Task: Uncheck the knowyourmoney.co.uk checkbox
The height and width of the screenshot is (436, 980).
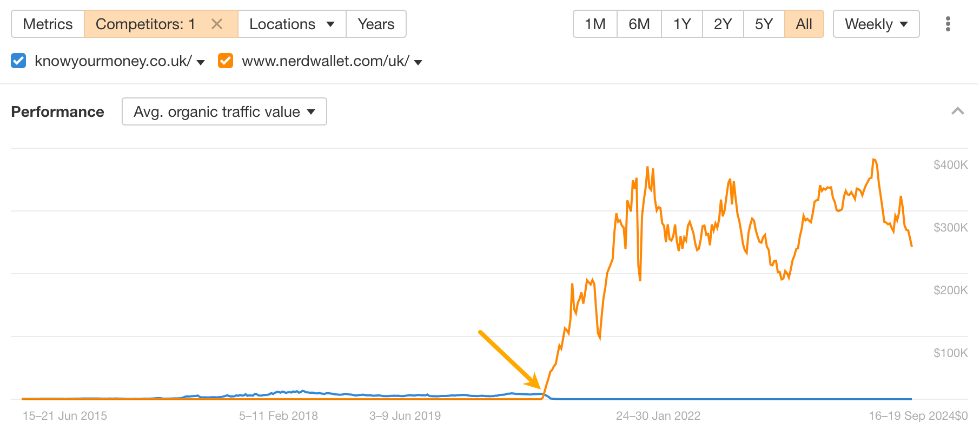Action: [18, 61]
